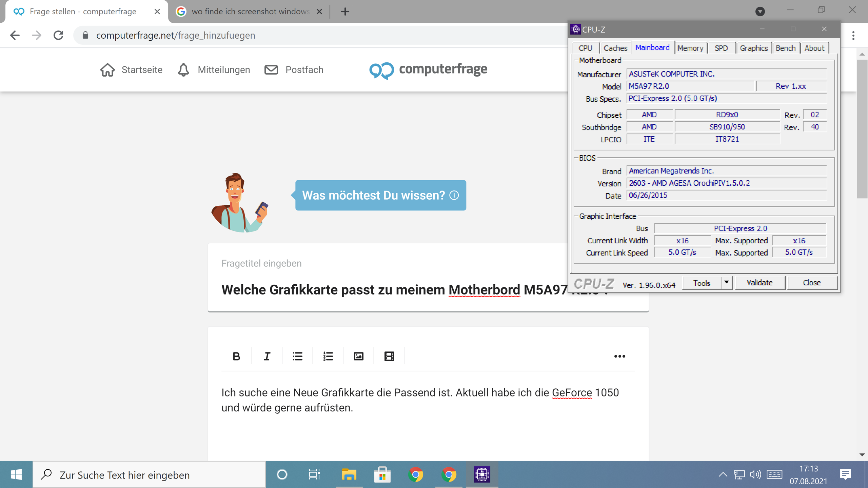The height and width of the screenshot is (488, 868).
Task: Open the touch keyboard tray icon
Action: coord(774,474)
